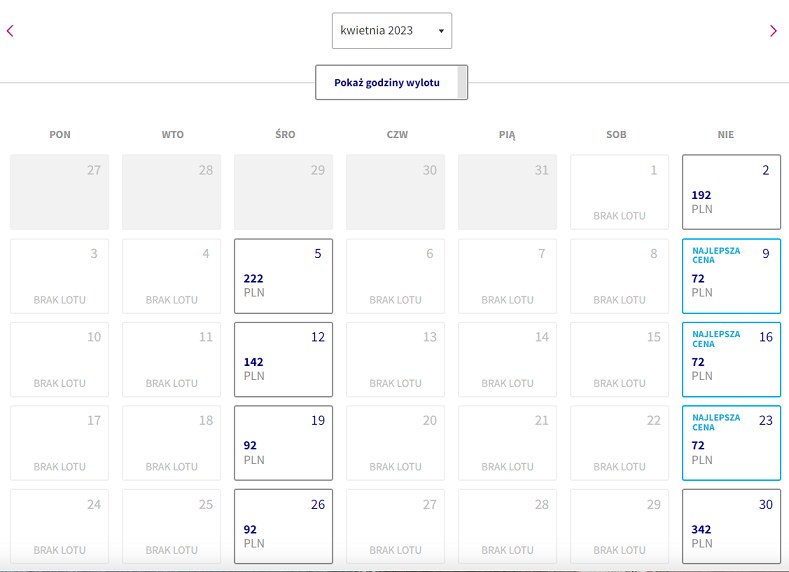Click April 14 no-flight day cell
The image size is (789, 572).
(507, 360)
